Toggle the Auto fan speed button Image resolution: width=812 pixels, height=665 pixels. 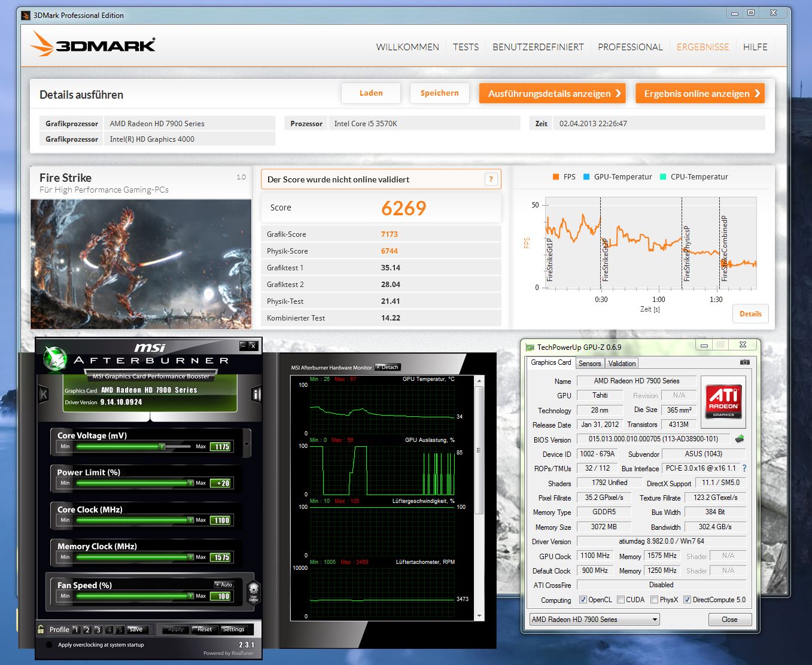point(224,584)
